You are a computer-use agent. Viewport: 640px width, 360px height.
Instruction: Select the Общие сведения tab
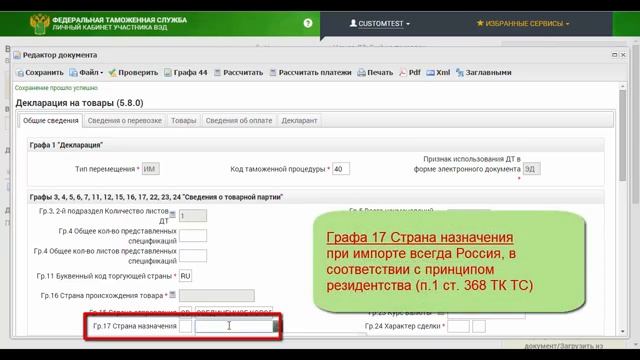pos(51,121)
